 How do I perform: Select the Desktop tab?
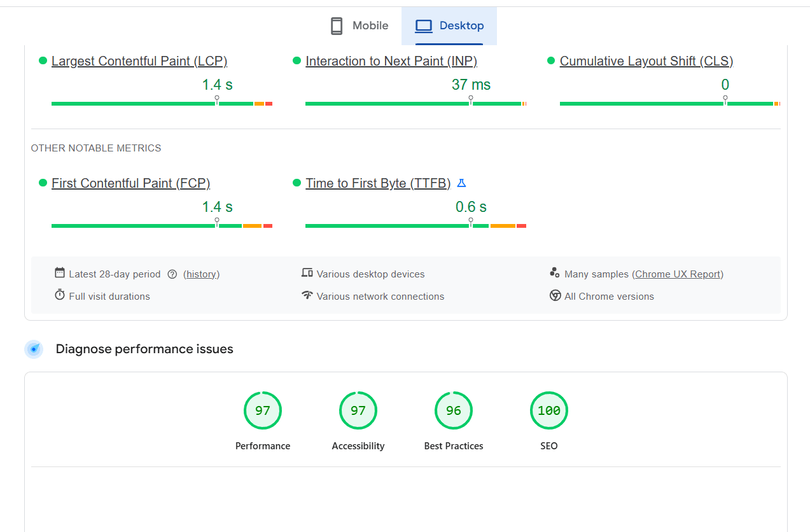449,26
